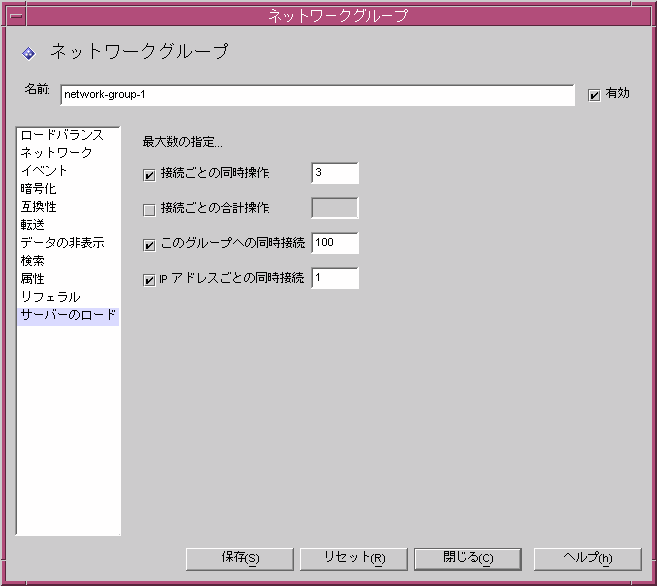
Task: Select ネットワーク in the side list
Action: [68, 152]
